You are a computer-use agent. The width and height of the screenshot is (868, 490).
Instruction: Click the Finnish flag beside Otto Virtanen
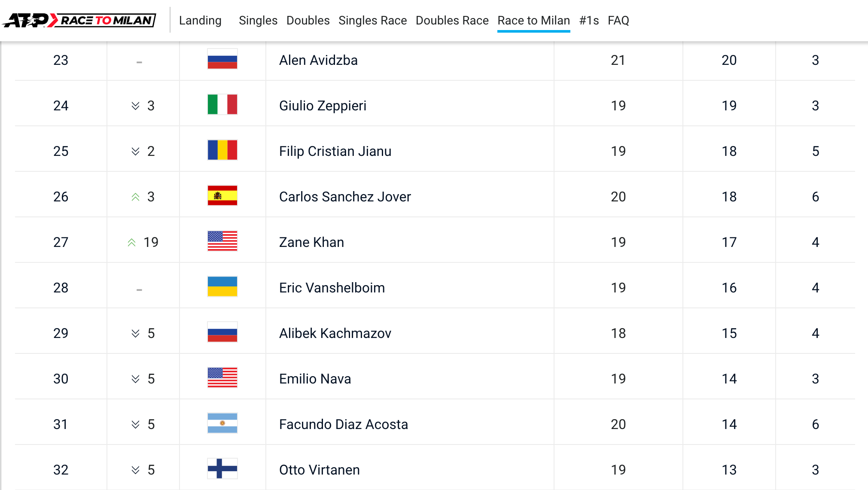click(222, 469)
